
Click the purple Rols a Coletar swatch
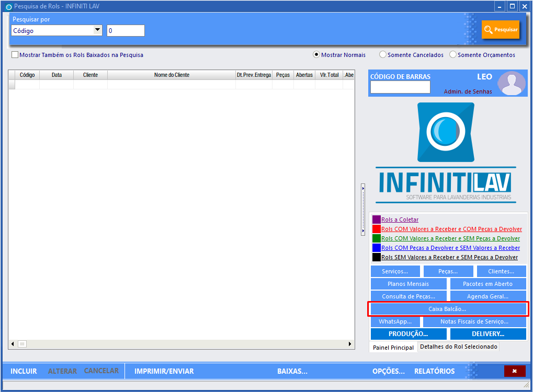tap(376, 220)
